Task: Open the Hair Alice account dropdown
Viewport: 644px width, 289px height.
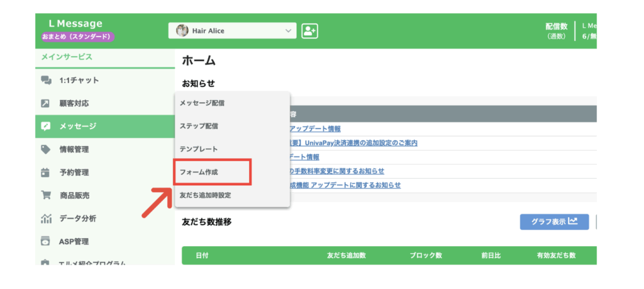Action: tap(232, 31)
